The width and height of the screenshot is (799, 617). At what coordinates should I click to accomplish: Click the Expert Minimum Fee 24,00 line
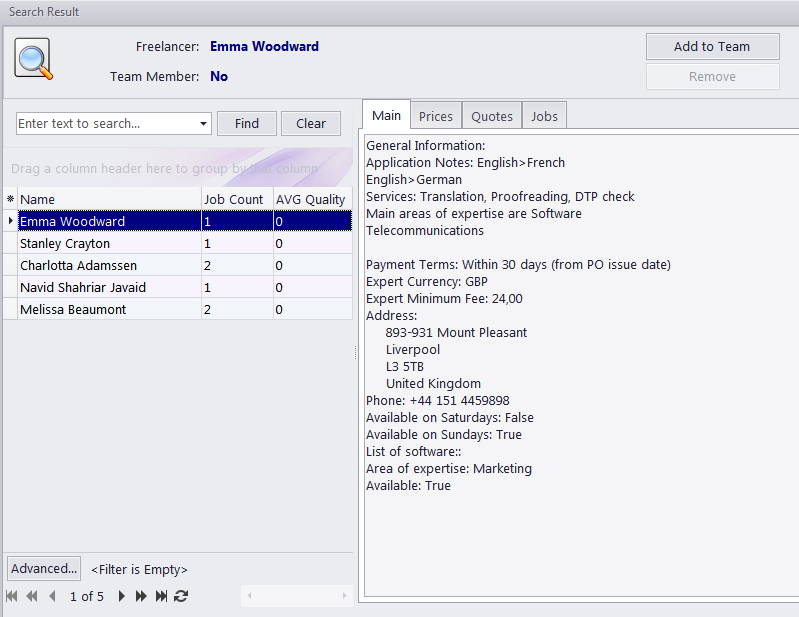tap(444, 299)
